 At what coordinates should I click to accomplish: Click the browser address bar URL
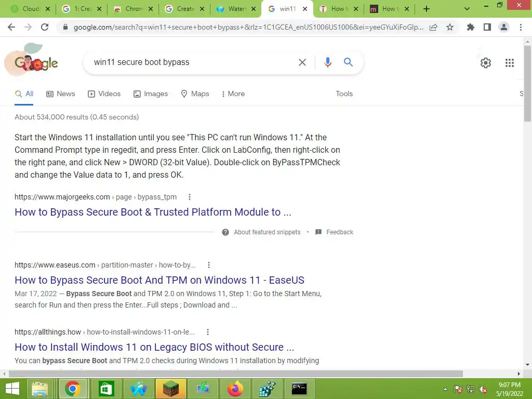pyautogui.click(x=248, y=27)
